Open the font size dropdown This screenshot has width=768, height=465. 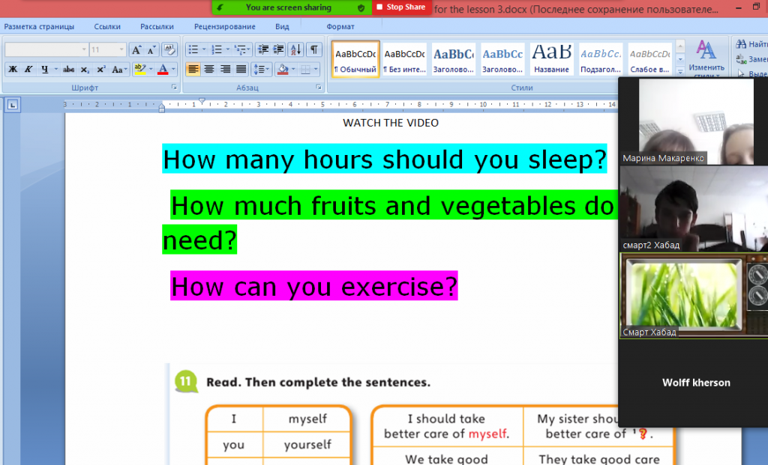coord(122,49)
